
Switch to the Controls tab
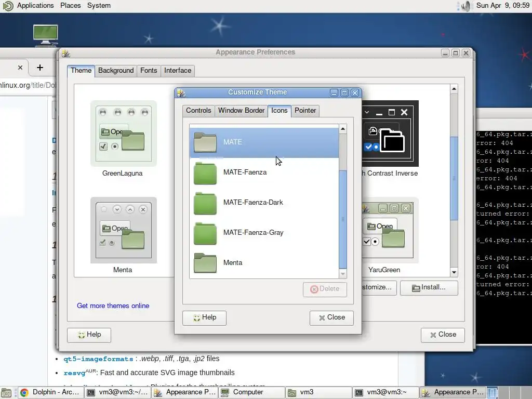(x=198, y=111)
